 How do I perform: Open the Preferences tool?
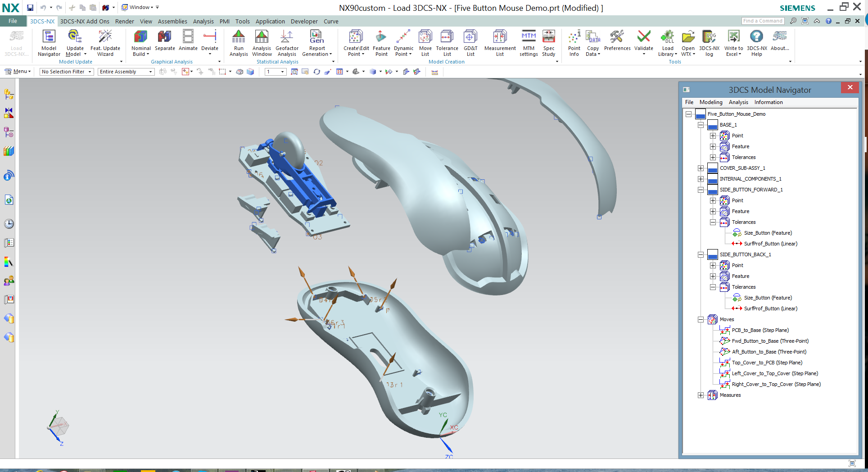click(x=616, y=43)
